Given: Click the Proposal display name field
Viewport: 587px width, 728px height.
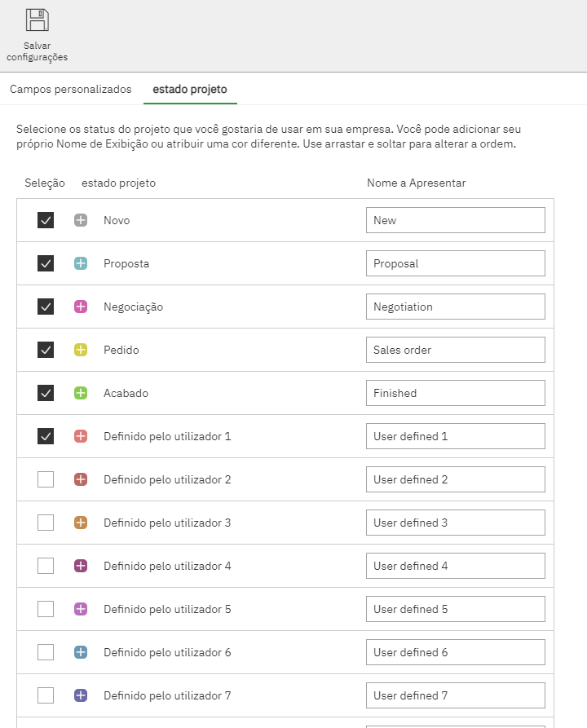Looking at the screenshot, I should pyautogui.click(x=455, y=263).
